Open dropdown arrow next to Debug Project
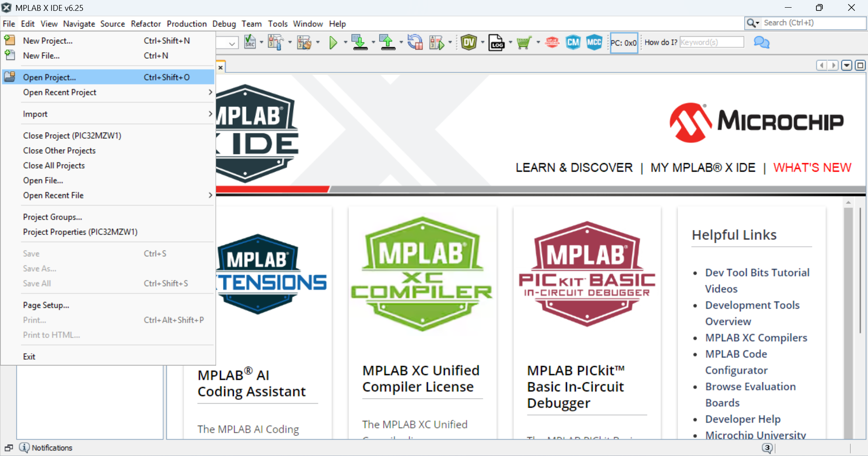Screen dimensions: 868x456 (x=450, y=42)
